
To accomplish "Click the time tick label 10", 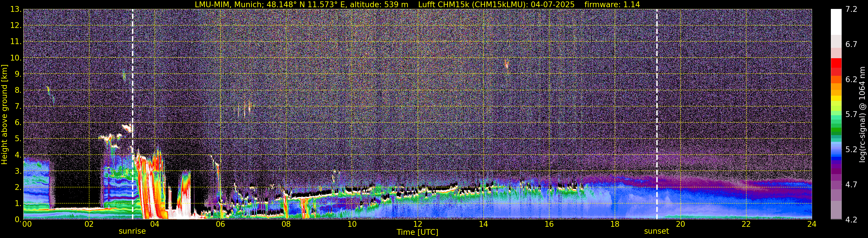I will tap(352, 224).
